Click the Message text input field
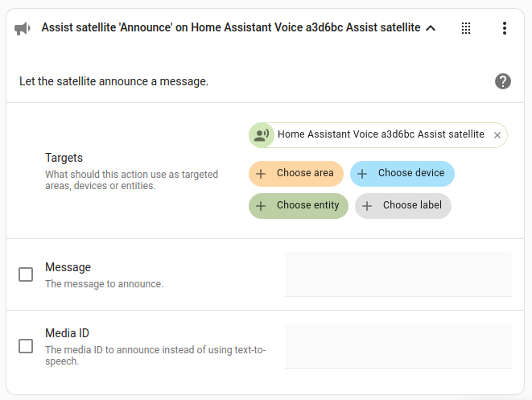This screenshot has height=400, width=532. 398,274
